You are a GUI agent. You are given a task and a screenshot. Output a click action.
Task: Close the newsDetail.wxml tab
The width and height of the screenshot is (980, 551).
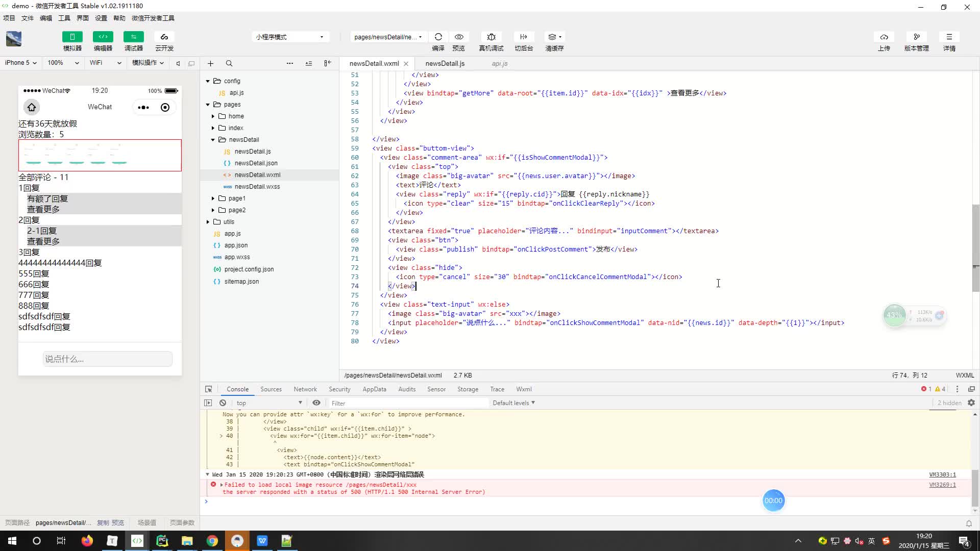406,64
